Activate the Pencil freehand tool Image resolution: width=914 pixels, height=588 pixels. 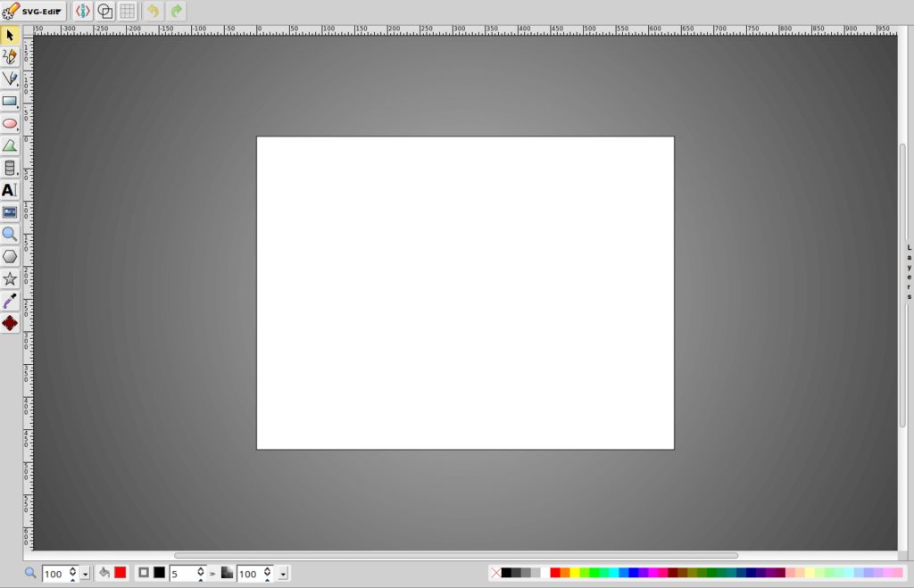10,56
